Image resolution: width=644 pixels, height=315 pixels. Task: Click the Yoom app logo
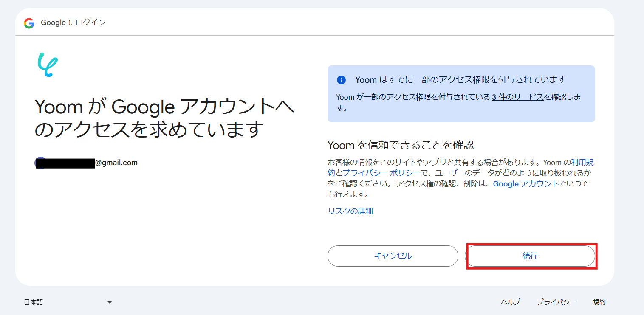(47, 65)
